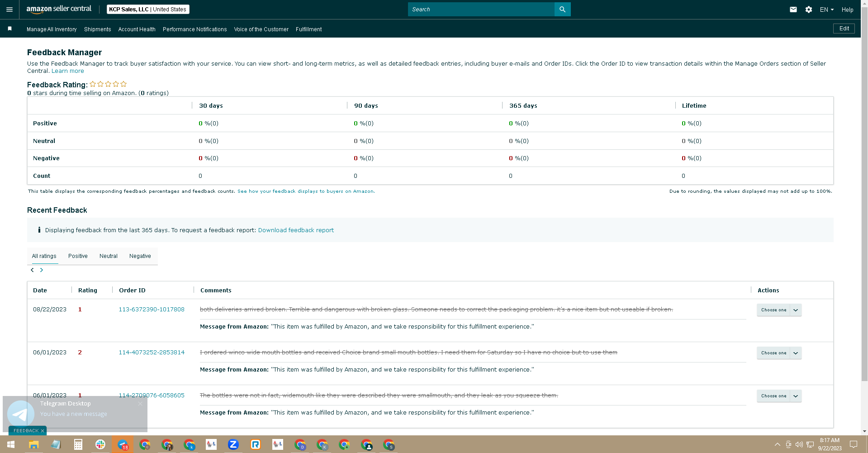
Task: Show hidden system tray icons
Action: (x=777, y=444)
